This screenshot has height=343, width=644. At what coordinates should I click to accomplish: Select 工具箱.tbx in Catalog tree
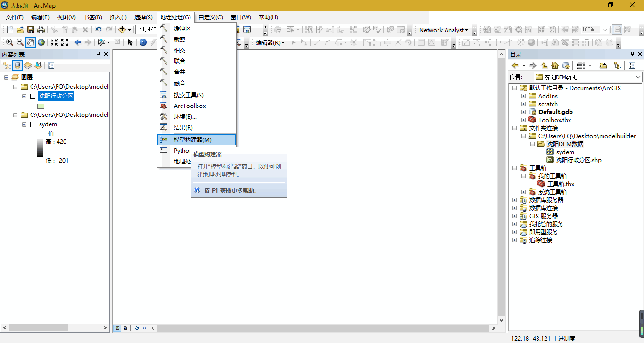pyautogui.click(x=561, y=184)
